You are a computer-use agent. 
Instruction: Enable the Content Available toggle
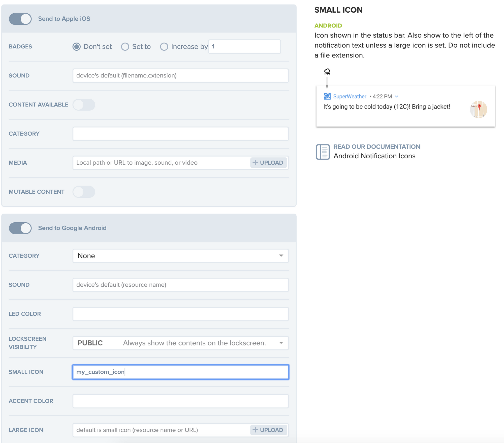(x=84, y=105)
